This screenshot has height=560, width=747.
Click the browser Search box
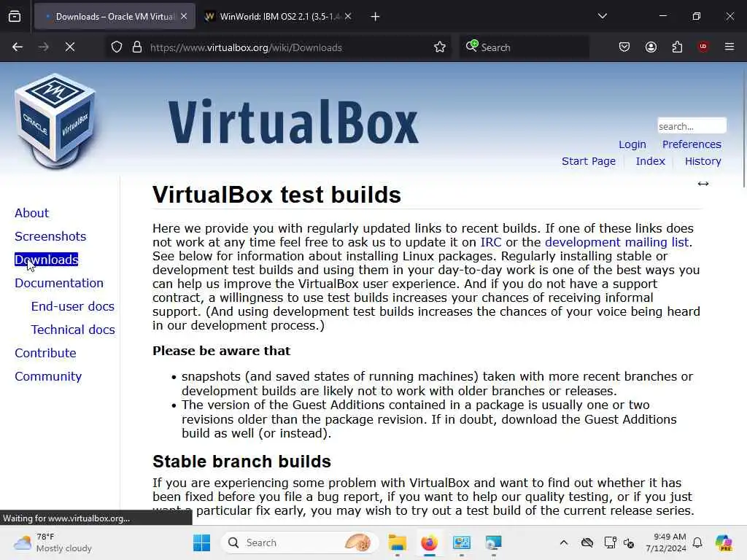pos(524,47)
